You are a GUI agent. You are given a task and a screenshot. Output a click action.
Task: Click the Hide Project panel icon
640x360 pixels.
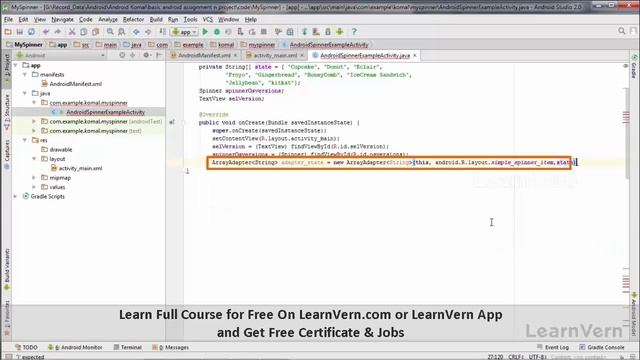[159, 55]
